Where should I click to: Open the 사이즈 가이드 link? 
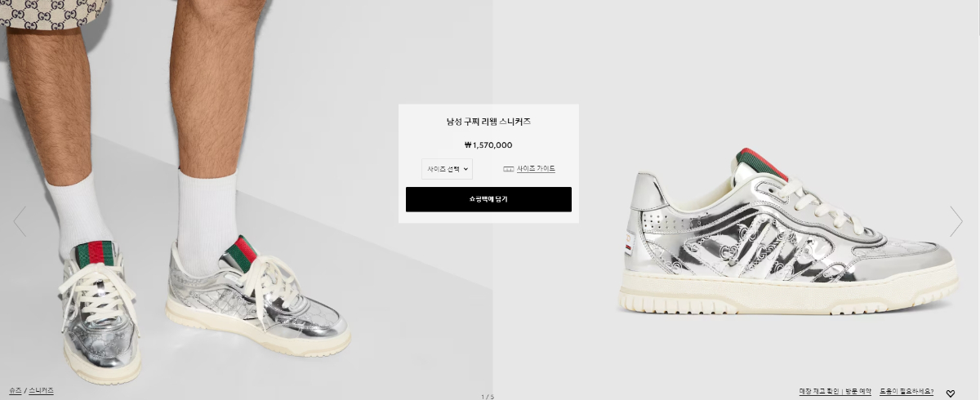[536, 169]
